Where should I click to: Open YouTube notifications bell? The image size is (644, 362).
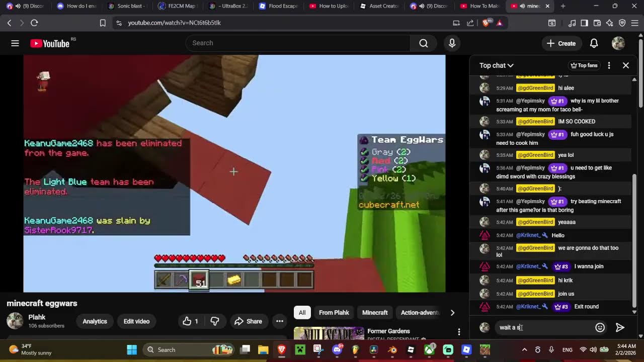(594, 43)
